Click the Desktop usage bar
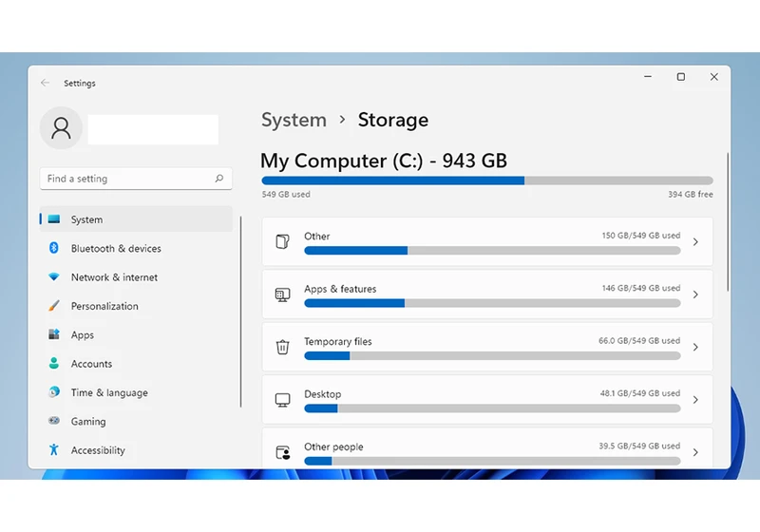The height and width of the screenshot is (532, 760). click(x=492, y=408)
